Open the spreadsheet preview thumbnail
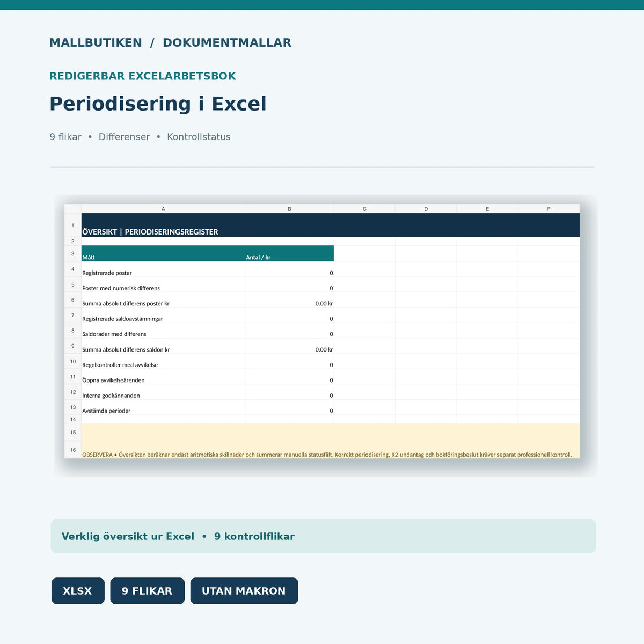The height and width of the screenshot is (644, 644). 322,332
